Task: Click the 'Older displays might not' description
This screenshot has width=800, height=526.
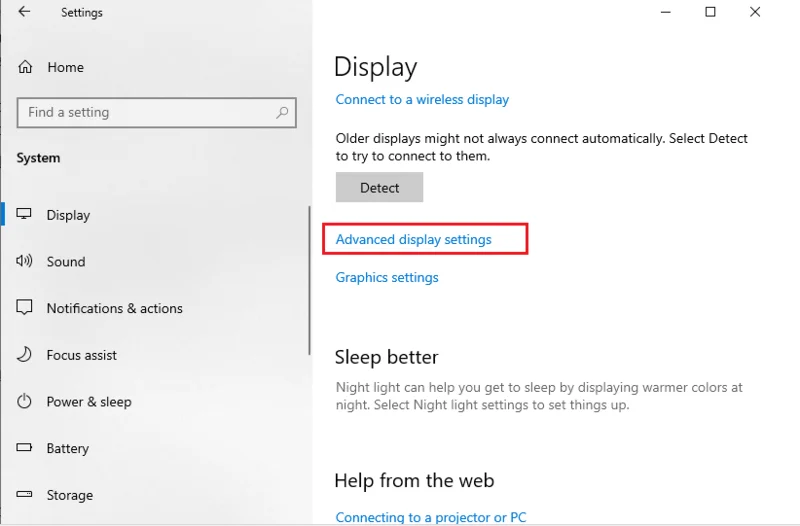Action: (x=541, y=147)
